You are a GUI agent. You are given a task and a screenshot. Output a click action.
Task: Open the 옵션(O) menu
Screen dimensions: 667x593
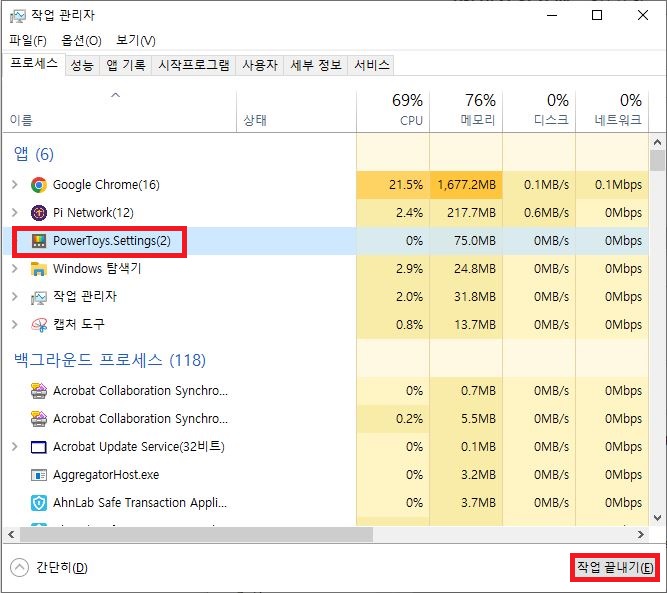[x=81, y=40]
